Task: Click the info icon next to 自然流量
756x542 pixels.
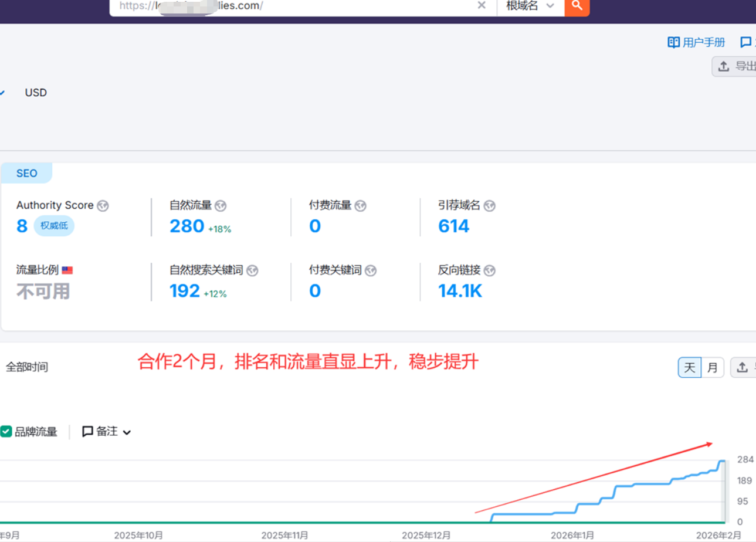Action: [221, 206]
